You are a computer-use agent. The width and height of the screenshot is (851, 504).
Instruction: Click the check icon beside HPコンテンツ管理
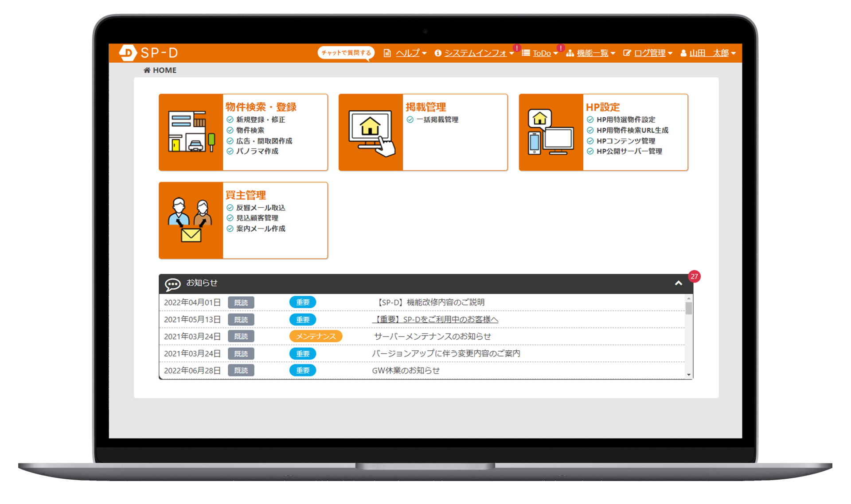(x=590, y=141)
